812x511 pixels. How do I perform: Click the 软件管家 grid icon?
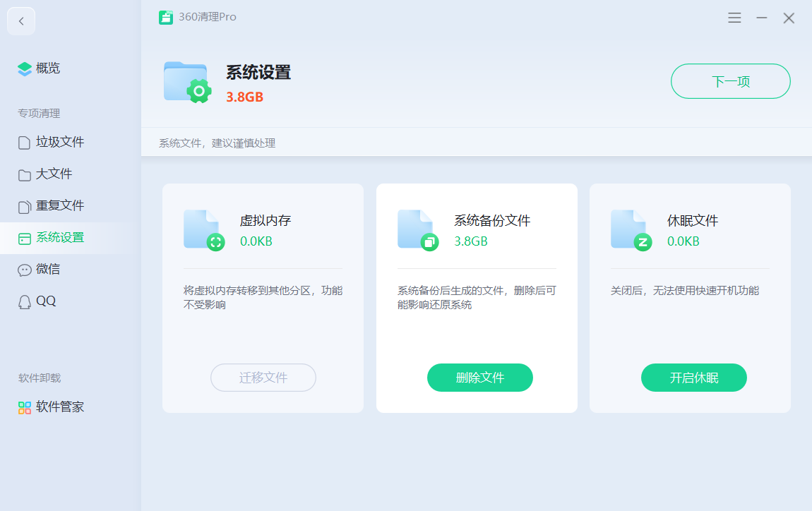[25, 407]
